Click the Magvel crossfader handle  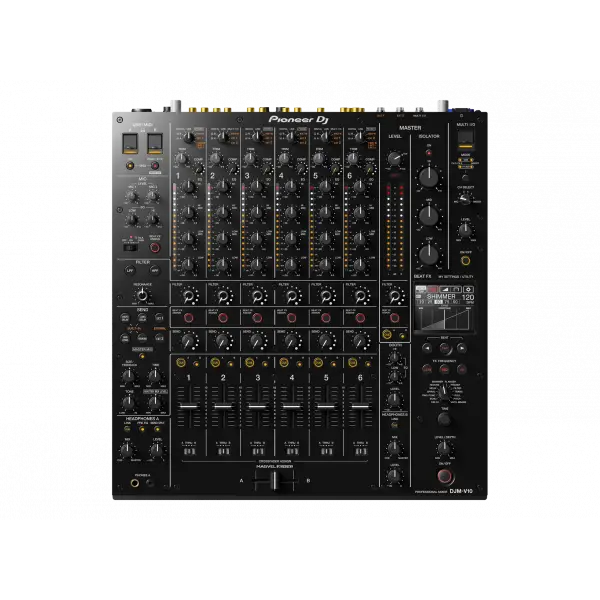point(273,480)
